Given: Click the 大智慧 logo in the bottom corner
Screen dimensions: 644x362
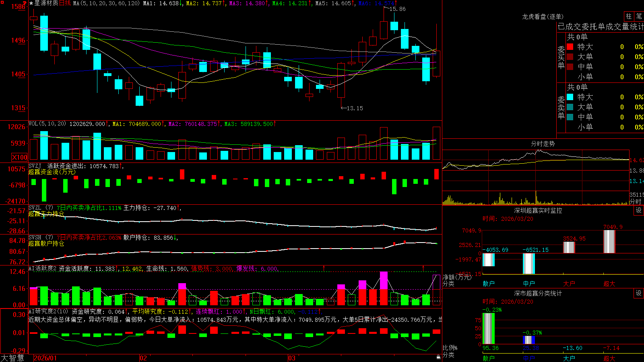Looking at the screenshot, I should click(12, 358).
